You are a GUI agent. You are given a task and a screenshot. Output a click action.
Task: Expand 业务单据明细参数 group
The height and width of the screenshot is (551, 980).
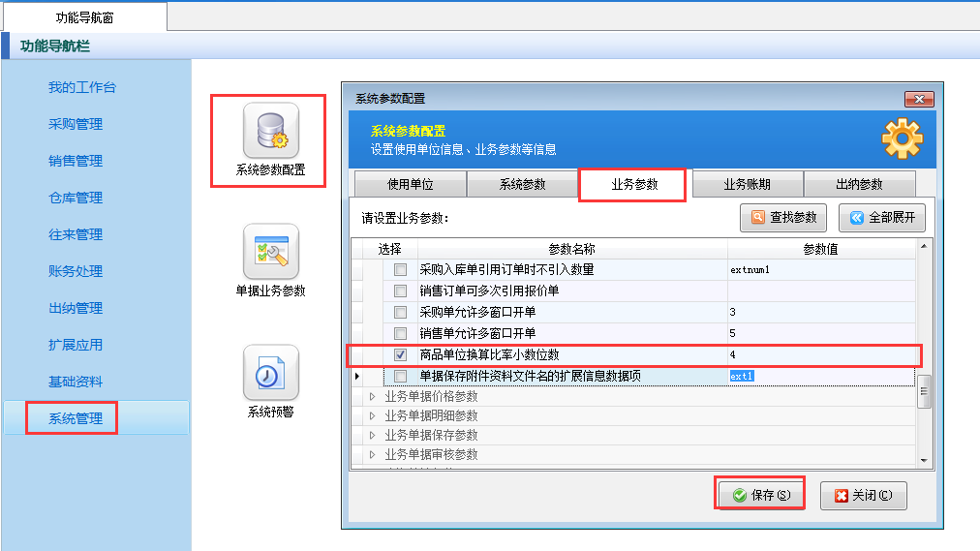point(372,415)
